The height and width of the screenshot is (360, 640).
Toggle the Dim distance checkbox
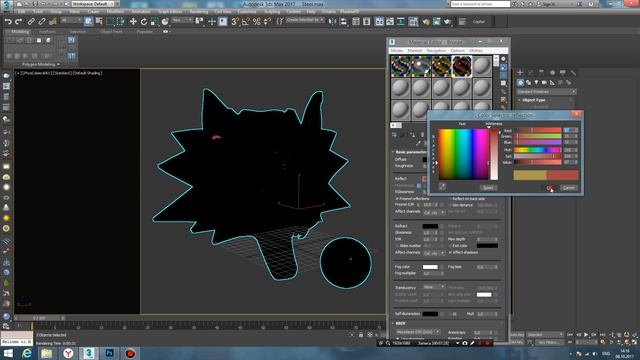450,205
